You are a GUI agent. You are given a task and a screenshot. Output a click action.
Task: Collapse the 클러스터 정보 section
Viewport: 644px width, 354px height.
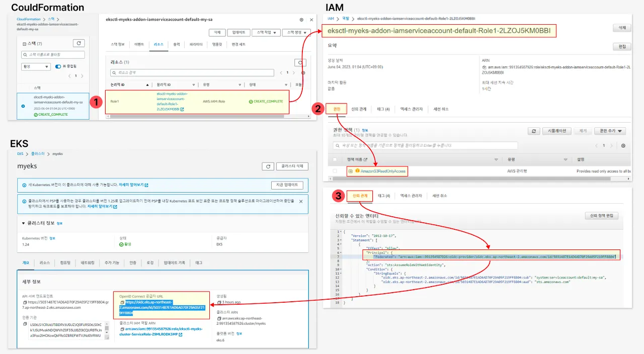coord(24,223)
